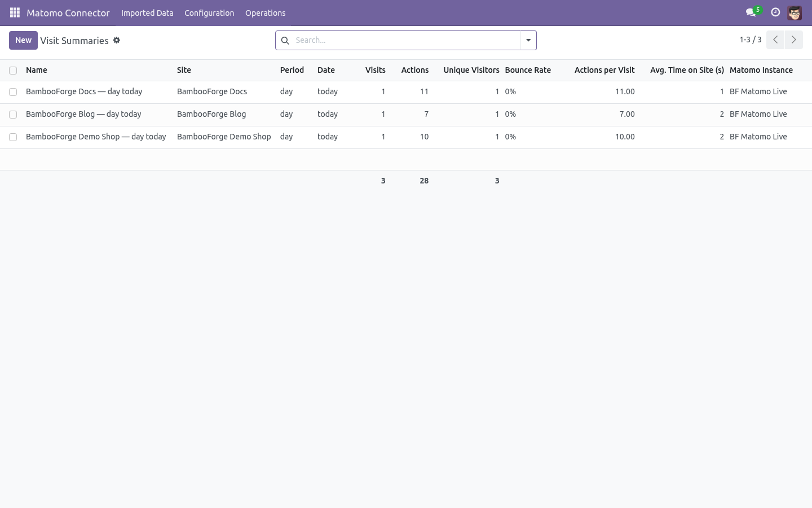
Task: Sort by the Actions per Visit column
Action: 604,70
